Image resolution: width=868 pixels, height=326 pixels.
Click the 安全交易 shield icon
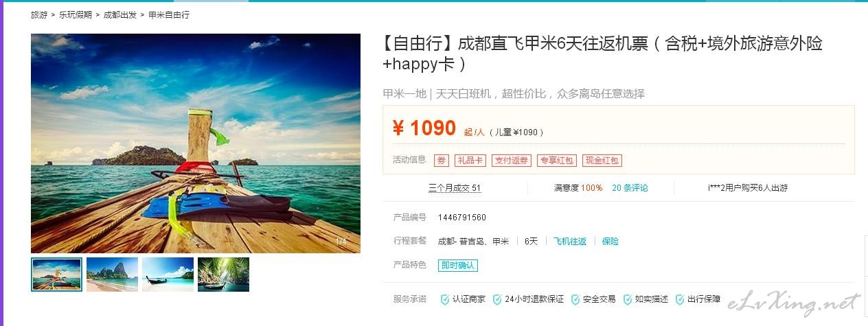(x=575, y=299)
